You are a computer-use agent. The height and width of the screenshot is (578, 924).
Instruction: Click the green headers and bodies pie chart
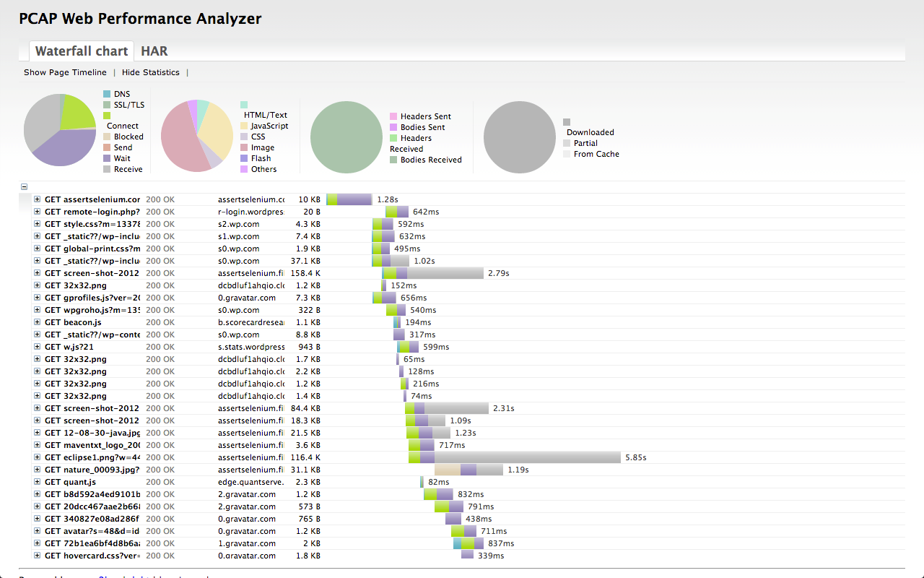coord(346,137)
